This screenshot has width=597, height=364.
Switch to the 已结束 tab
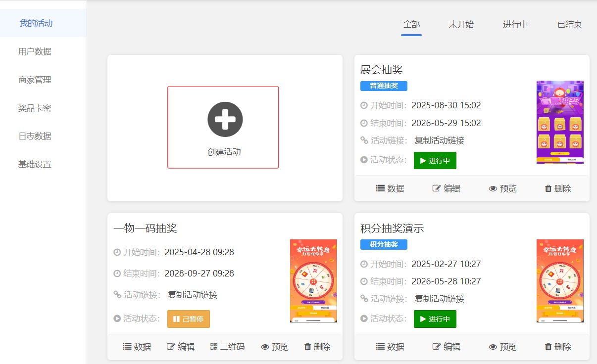click(x=570, y=24)
